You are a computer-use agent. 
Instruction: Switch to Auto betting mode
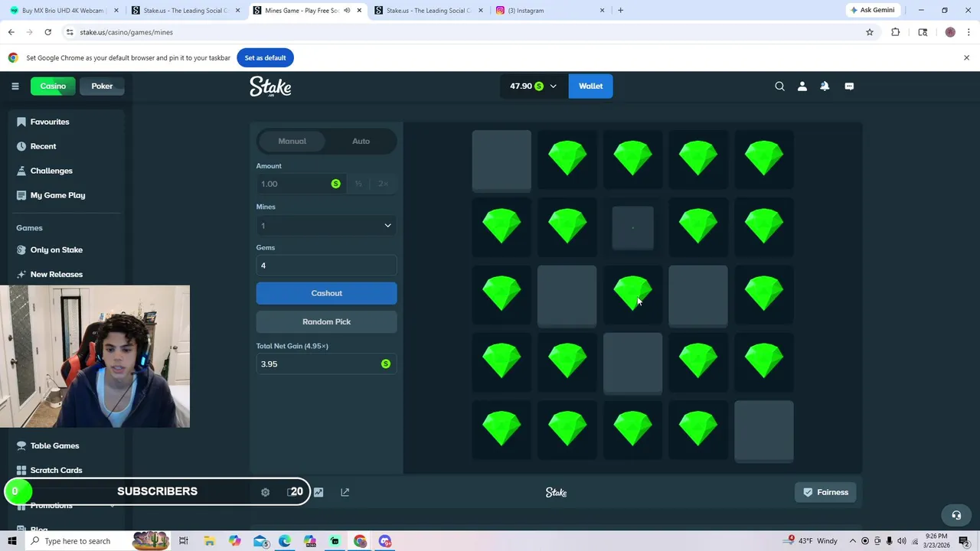(361, 141)
